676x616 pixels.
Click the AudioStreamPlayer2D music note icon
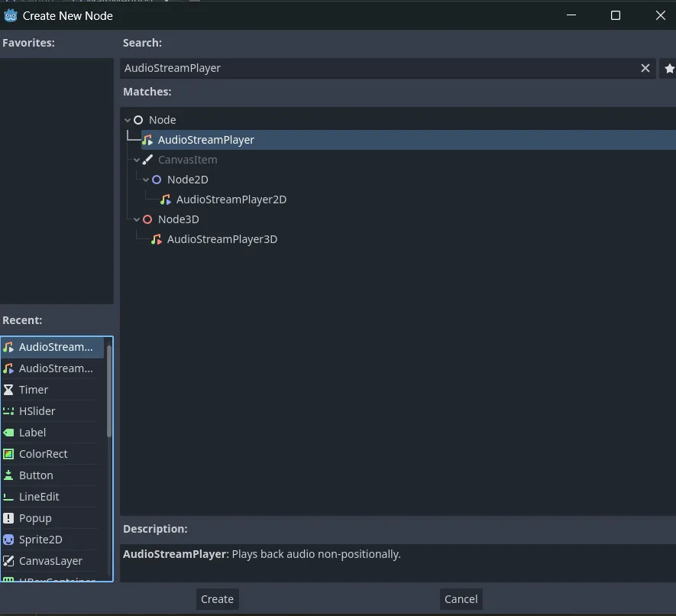tap(166, 199)
